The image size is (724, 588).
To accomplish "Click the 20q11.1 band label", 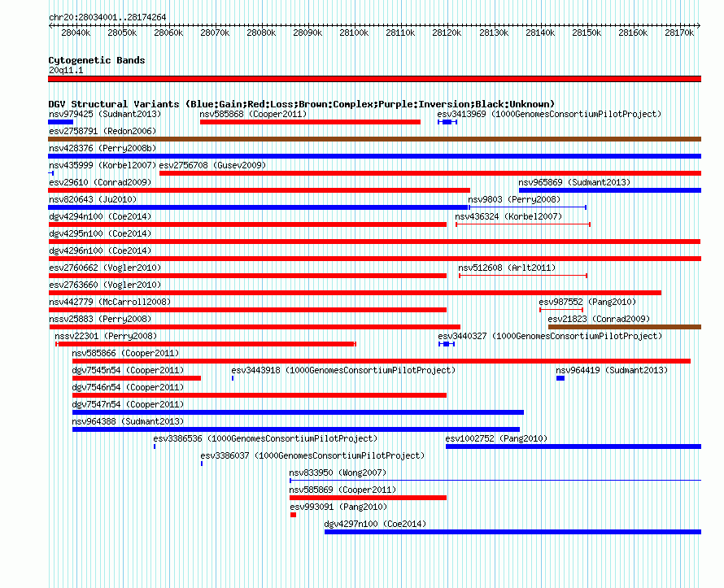I will point(66,70).
